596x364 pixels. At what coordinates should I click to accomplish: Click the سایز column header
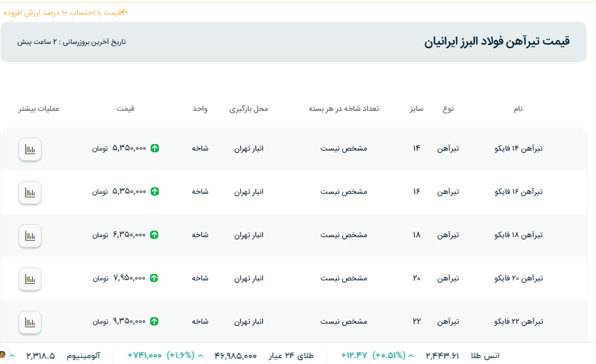[x=416, y=109]
